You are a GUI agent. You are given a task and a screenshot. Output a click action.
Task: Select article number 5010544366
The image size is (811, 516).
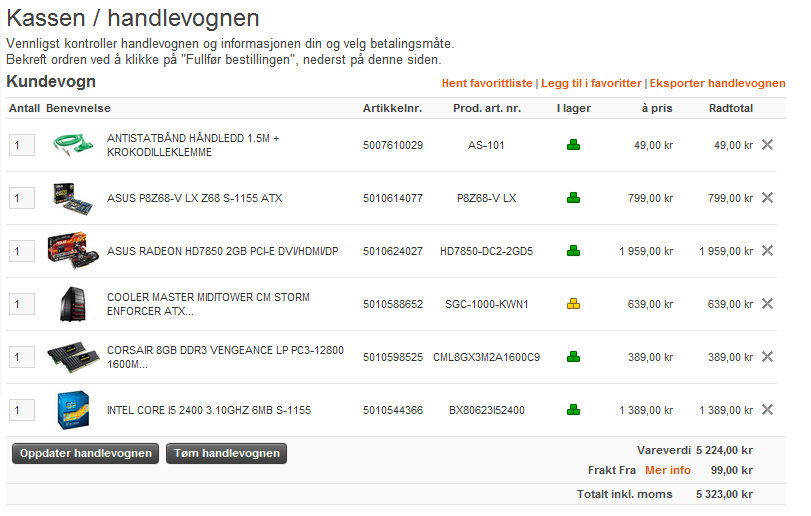393,411
